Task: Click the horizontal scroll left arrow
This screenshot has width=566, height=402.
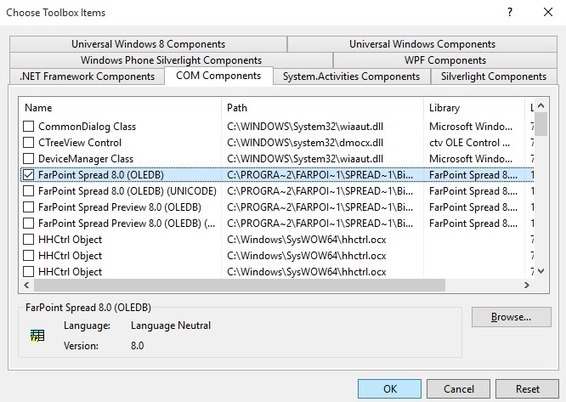Action: [26, 285]
